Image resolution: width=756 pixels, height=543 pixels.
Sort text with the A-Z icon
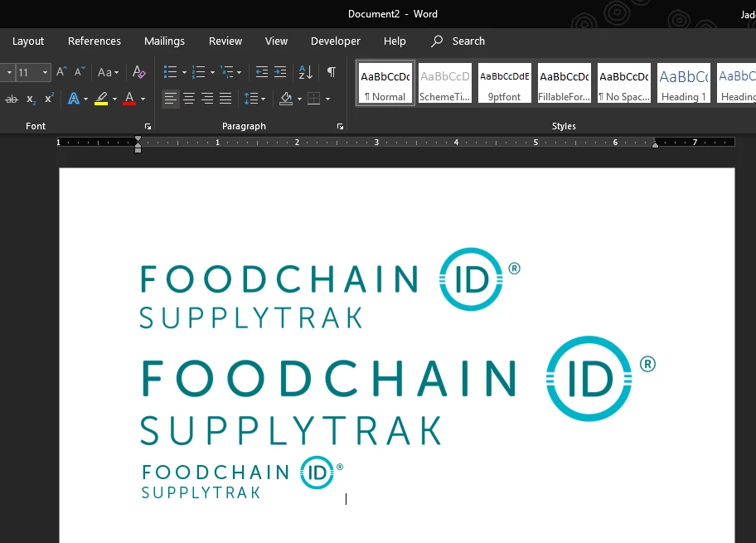coord(306,72)
